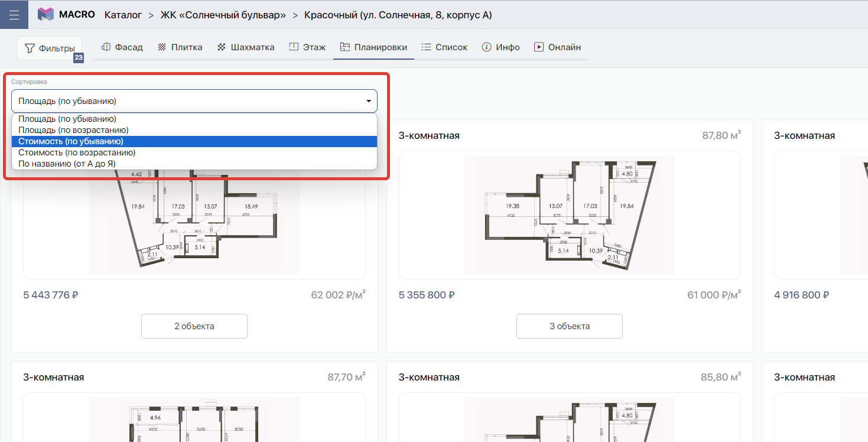Select Площадь (по возрастанию) sort option
The width and height of the screenshot is (868, 442).
pyautogui.click(x=73, y=130)
